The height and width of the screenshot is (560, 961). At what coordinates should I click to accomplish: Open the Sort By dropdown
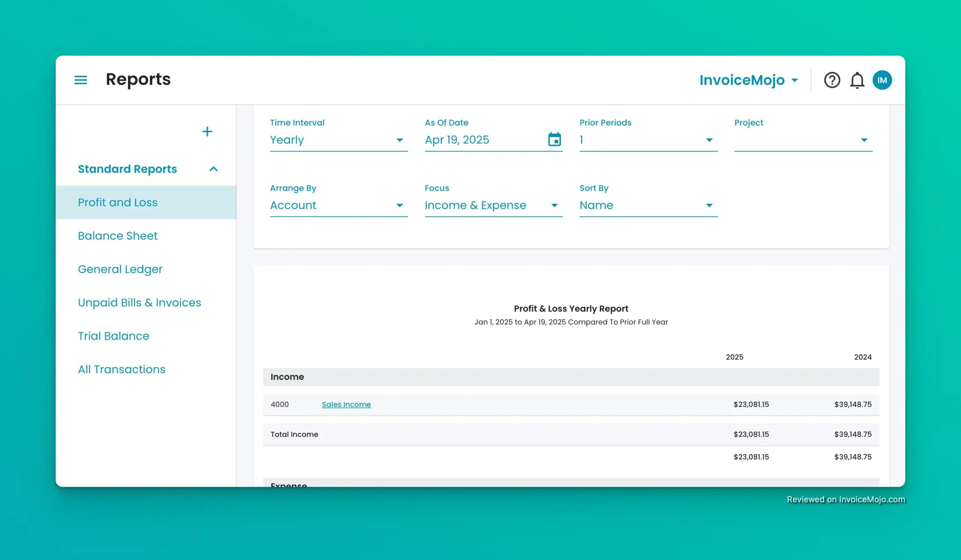click(x=648, y=205)
